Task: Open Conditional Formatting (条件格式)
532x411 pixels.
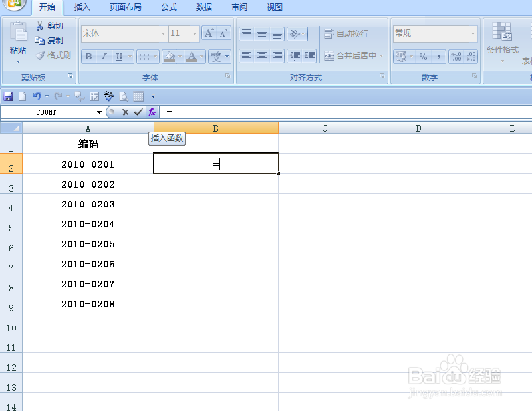Action: click(502, 42)
